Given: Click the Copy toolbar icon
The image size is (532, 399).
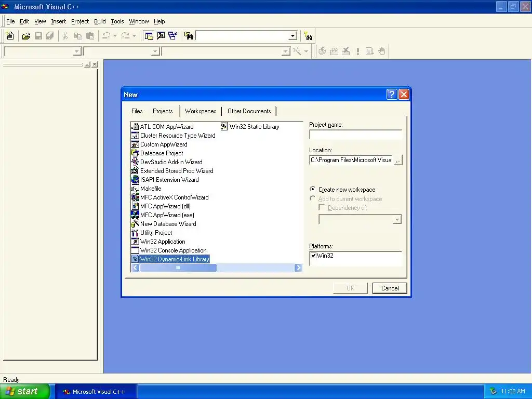Looking at the screenshot, I should click(x=78, y=36).
